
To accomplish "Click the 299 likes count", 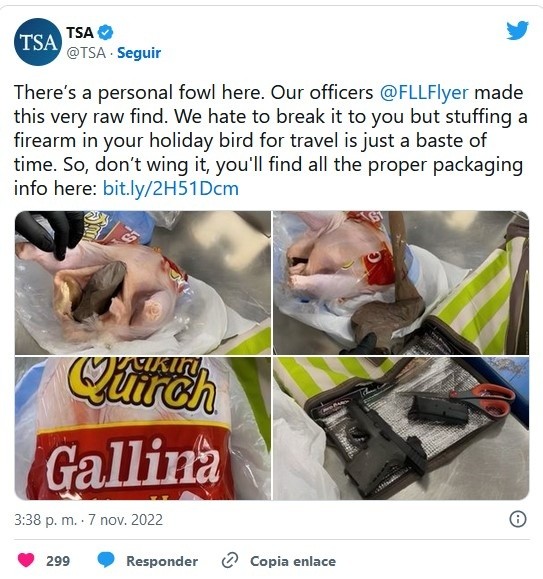I will (x=58, y=561).
